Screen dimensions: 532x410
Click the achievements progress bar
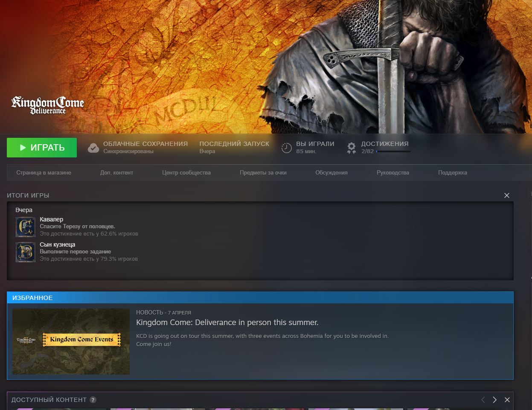pos(393,151)
